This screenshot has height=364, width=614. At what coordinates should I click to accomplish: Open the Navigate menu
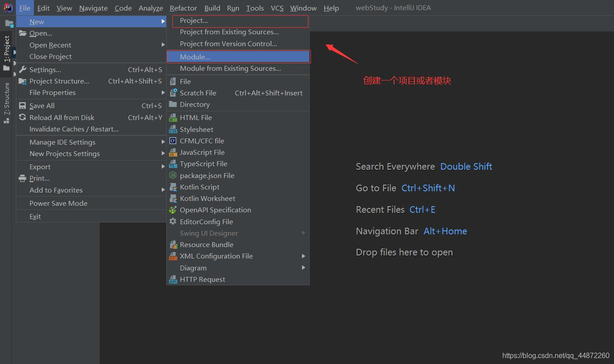93,8
